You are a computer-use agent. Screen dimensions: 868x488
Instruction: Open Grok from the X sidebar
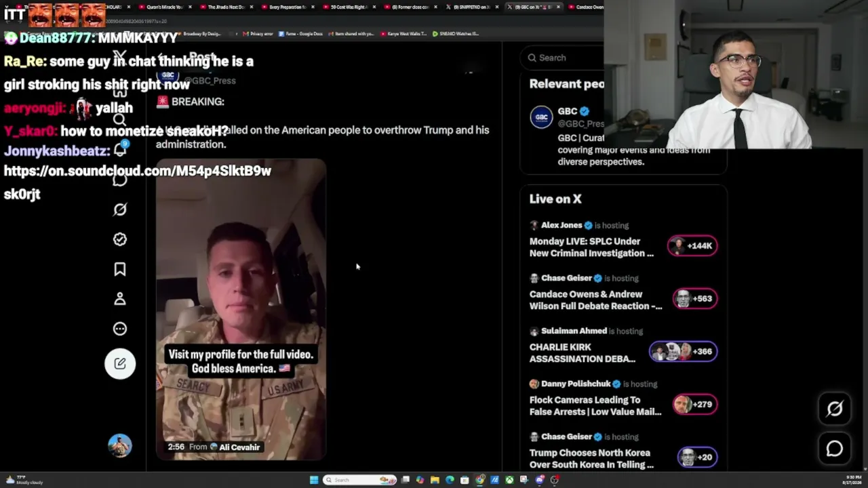click(x=120, y=209)
